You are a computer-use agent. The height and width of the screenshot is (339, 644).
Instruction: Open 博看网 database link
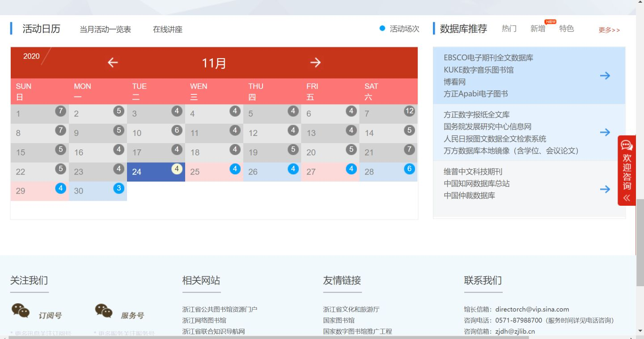pyautogui.click(x=455, y=82)
